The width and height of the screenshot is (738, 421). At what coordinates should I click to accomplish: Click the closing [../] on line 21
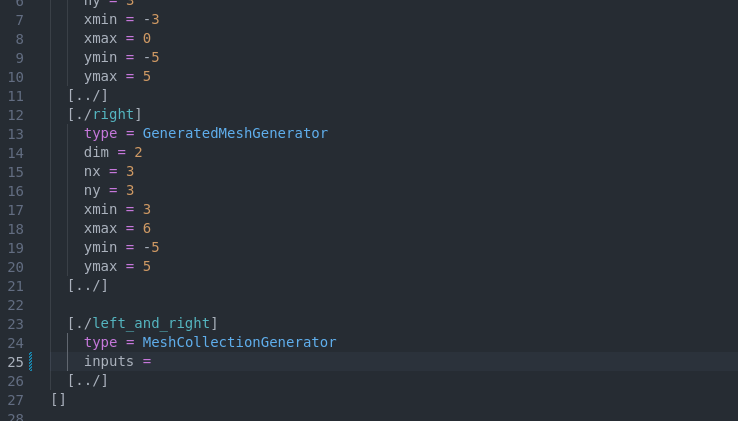[88, 285]
